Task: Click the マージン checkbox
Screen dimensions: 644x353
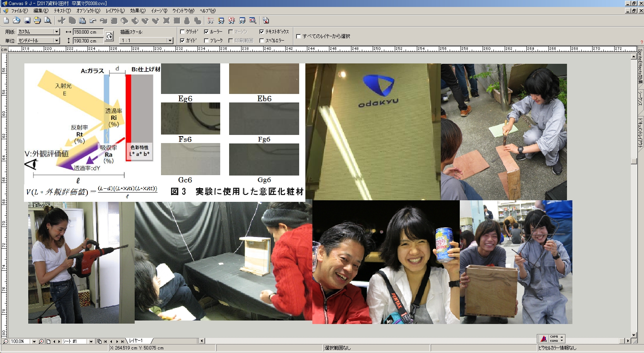Action: point(231,32)
